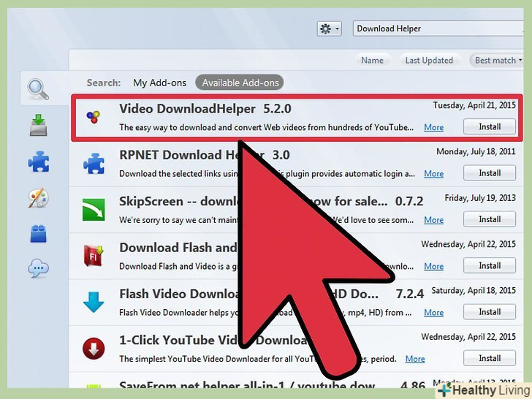Install the SkipScreen add-on
The image size is (532, 399).
tap(490, 219)
